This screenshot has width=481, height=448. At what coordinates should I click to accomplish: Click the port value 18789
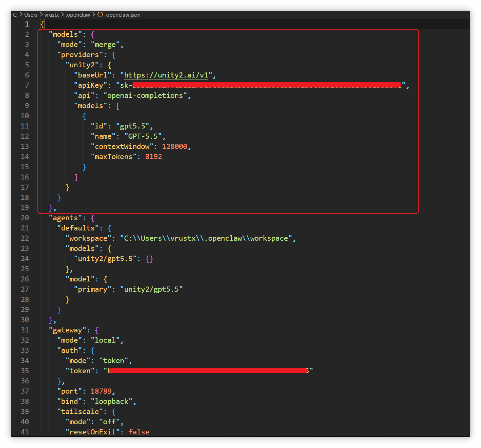coord(101,391)
